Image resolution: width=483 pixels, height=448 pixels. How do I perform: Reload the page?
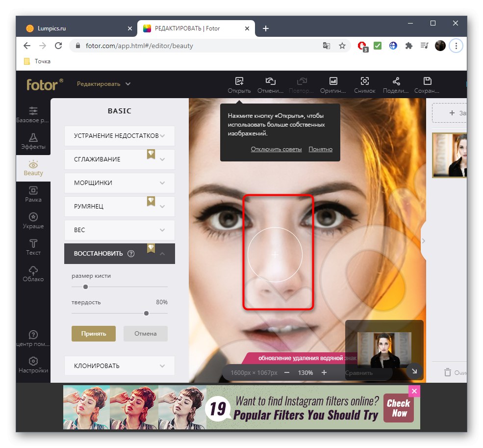tap(58, 46)
